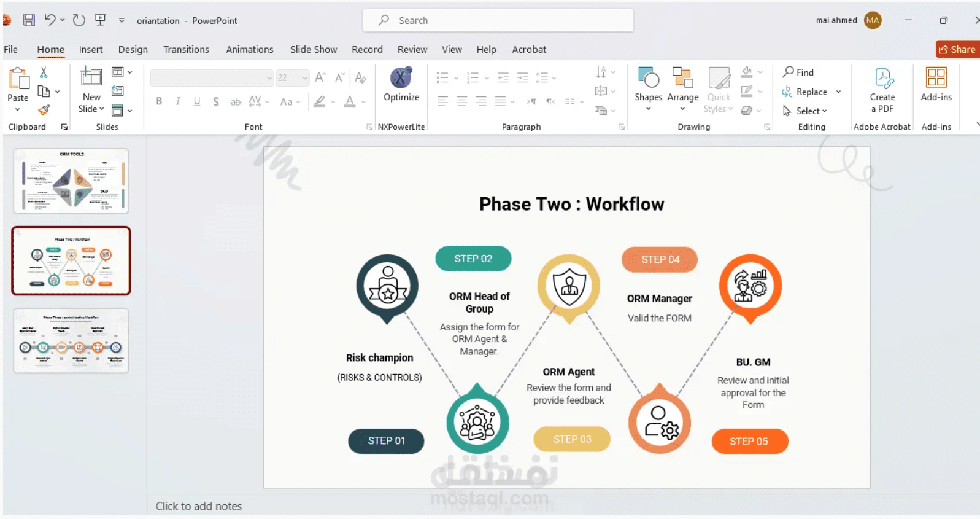Expand the Numbering dropdown arrow

[x=487, y=78]
